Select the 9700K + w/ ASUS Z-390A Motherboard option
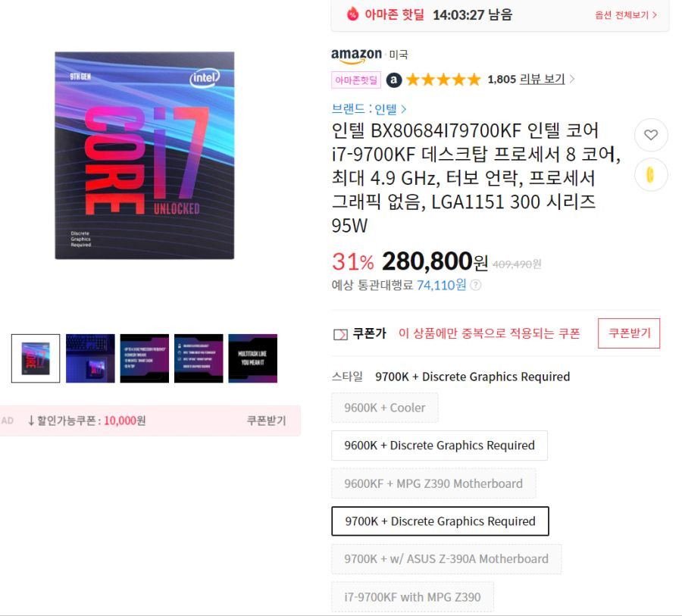 [x=446, y=559]
